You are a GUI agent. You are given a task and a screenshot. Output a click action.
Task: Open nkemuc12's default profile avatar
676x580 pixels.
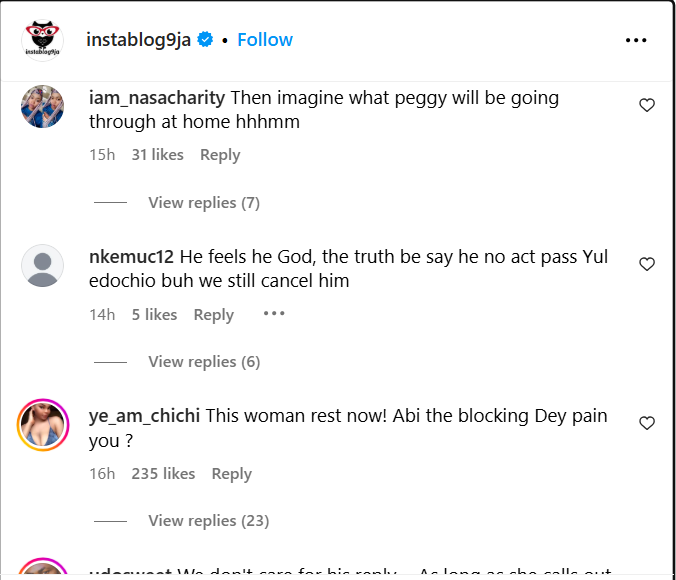click(x=43, y=267)
